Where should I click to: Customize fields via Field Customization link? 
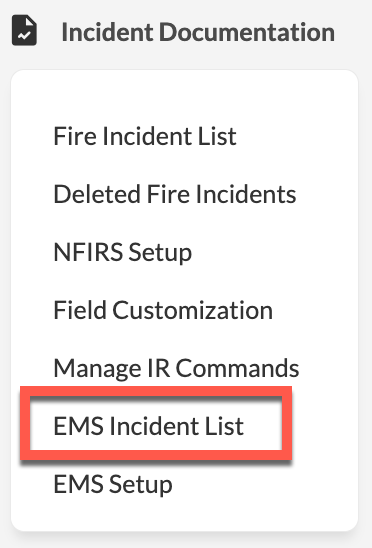tap(163, 310)
